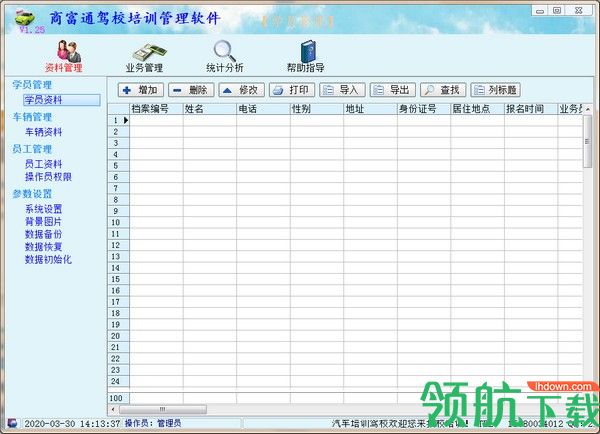Select row 10 header in grid
Image resolution: width=600 pixels, height=434 pixels.
pos(118,223)
